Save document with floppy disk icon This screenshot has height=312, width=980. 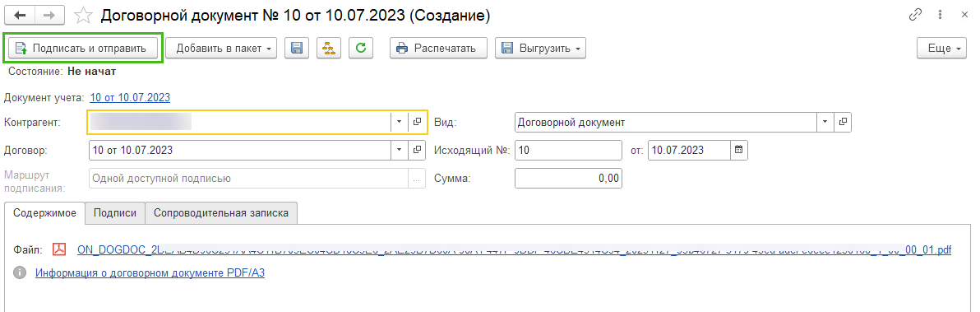(x=297, y=48)
